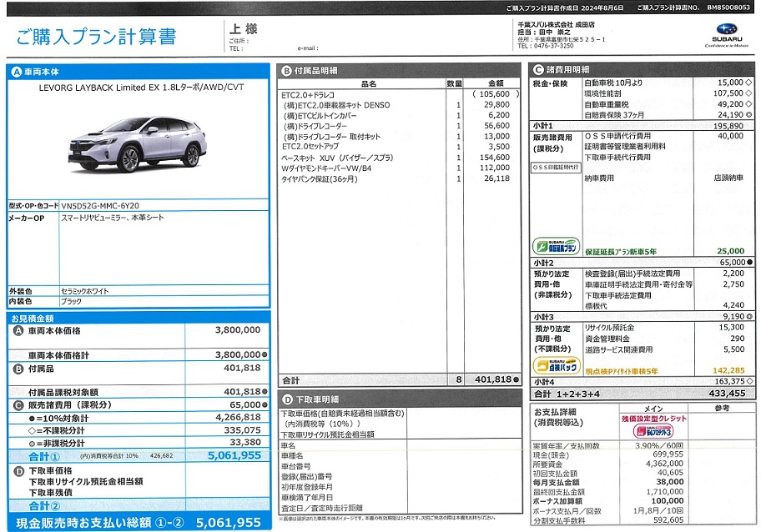Viewport: 761px width, 532px height.
Task: Click the ボーナス加算額 amount 100,000
Action: [668, 501]
